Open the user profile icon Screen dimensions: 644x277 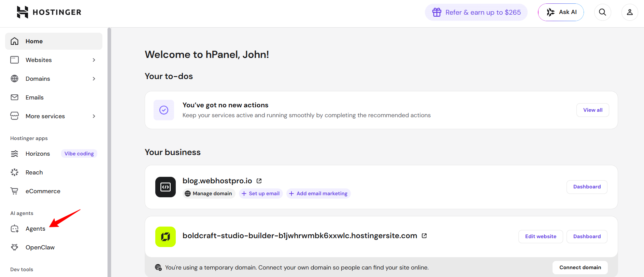(630, 12)
